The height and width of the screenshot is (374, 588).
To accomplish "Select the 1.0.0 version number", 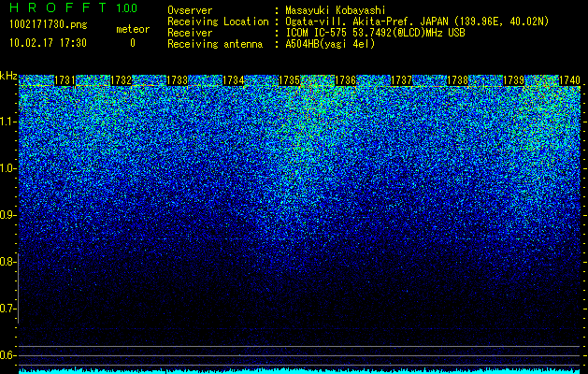I will pos(127,7).
